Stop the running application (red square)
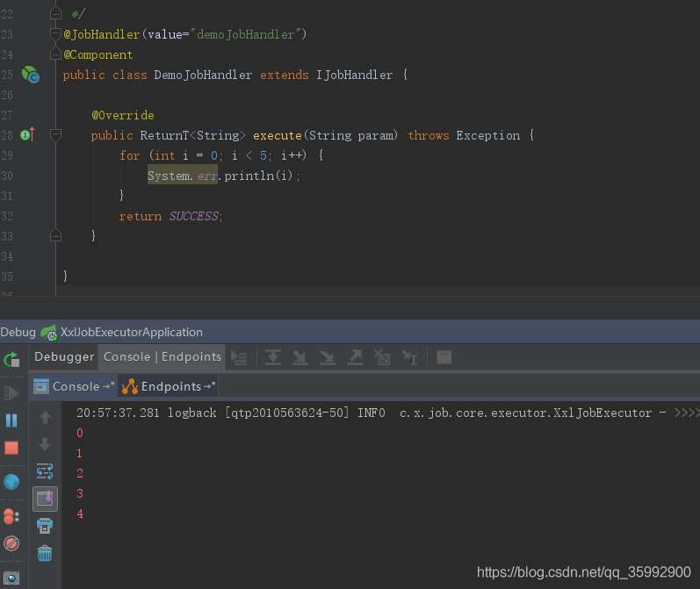700x589 pixels. point(11,448)
